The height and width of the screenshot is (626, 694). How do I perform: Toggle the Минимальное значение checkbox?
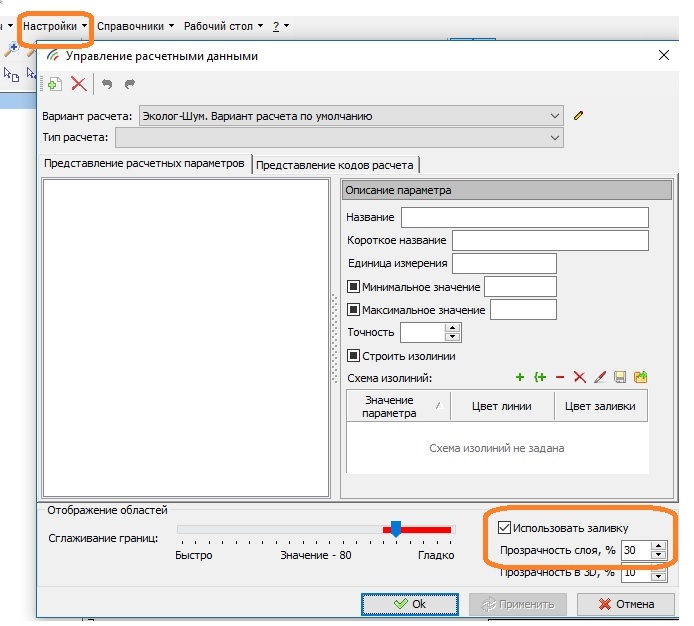pyautogui.click(x=353, y=287)
